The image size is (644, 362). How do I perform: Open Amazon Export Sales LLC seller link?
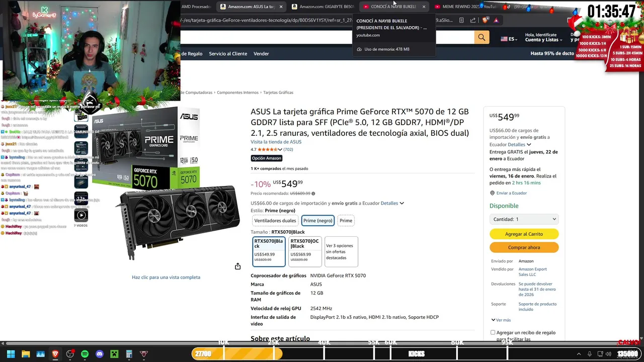click(533, 271)
